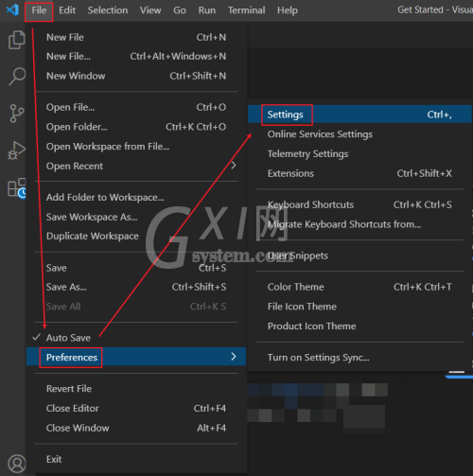Expand the Open Recent submenu arrow

point(234,165)
